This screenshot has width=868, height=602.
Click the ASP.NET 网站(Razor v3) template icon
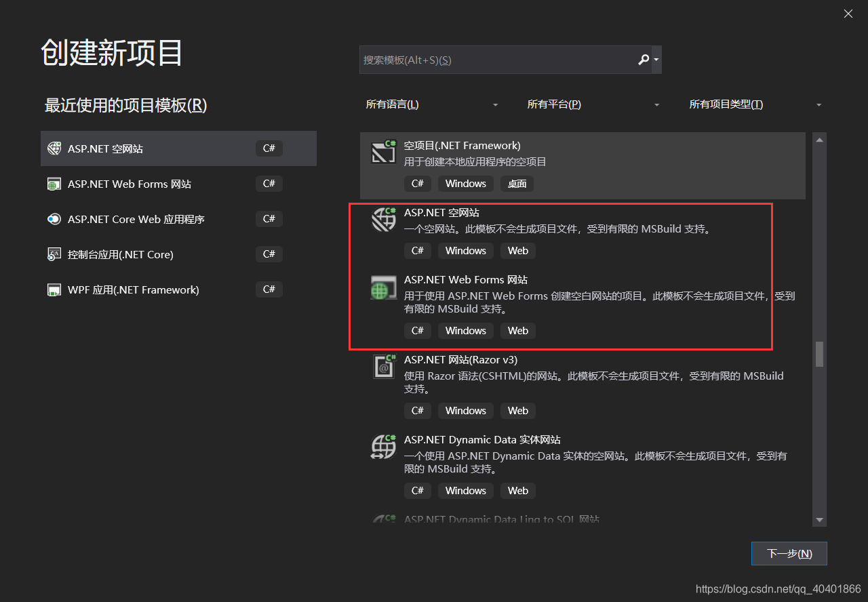click(383, 366)
